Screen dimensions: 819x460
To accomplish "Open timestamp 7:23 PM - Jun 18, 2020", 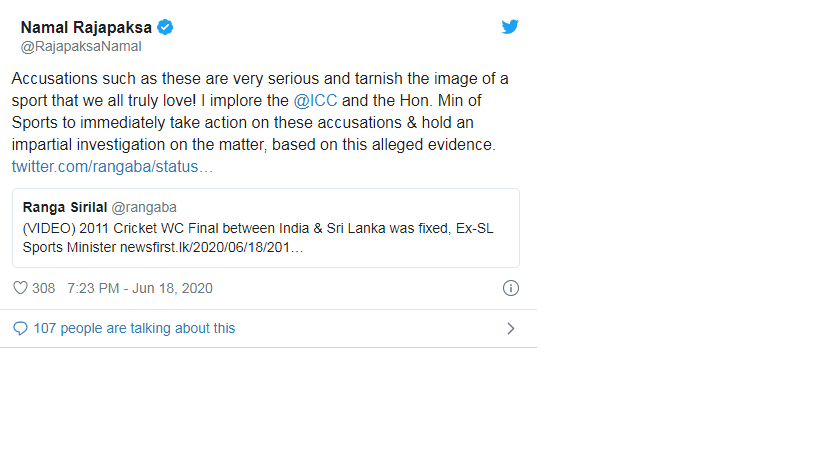I will [x=139, y=288].
